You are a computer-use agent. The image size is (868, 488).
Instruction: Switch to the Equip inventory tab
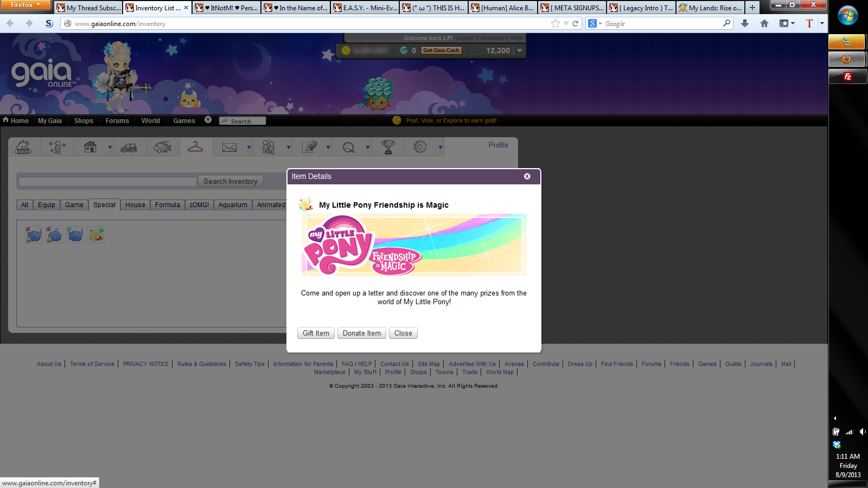[x=47, y=205]
